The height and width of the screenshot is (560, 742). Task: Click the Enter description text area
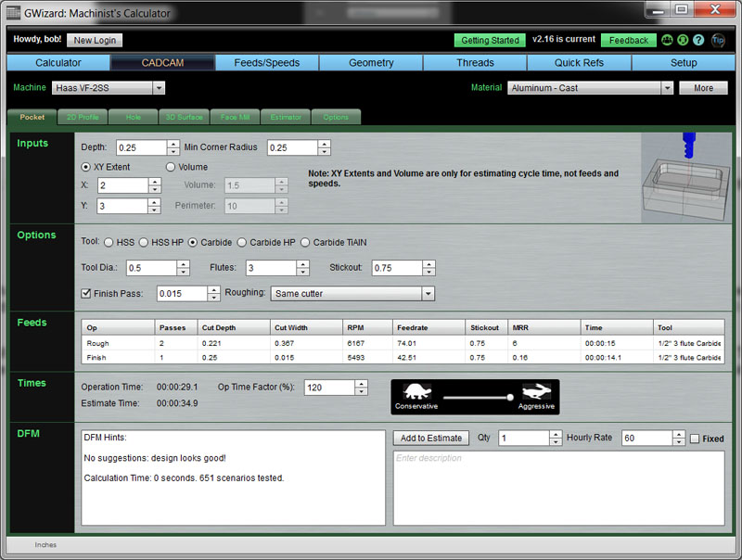(559, 488)
